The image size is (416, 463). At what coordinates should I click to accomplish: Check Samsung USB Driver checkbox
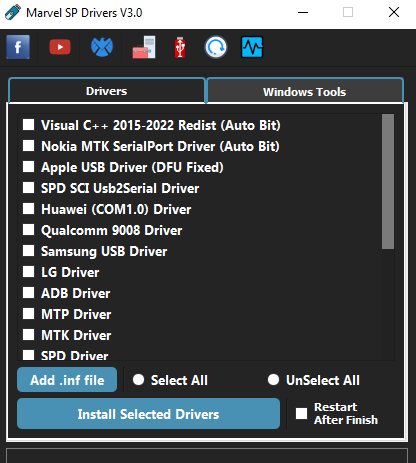click(x=28, y=251)
